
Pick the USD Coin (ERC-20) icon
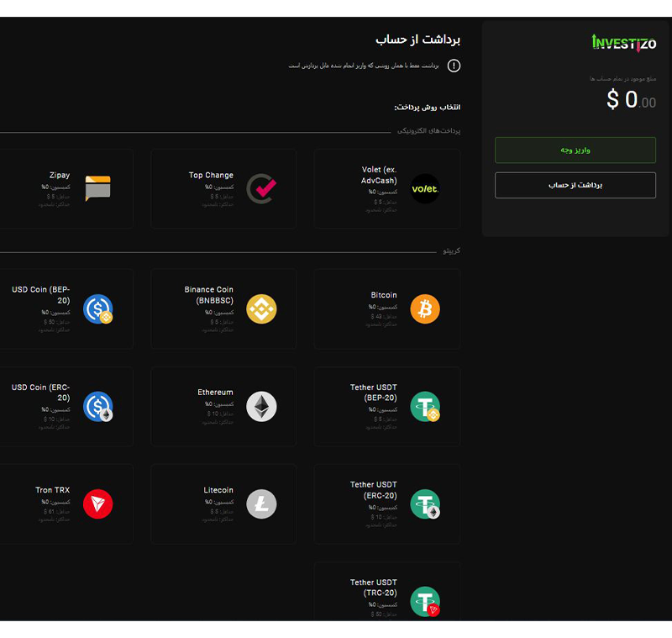pyautogui.click(x=97, y=407)
